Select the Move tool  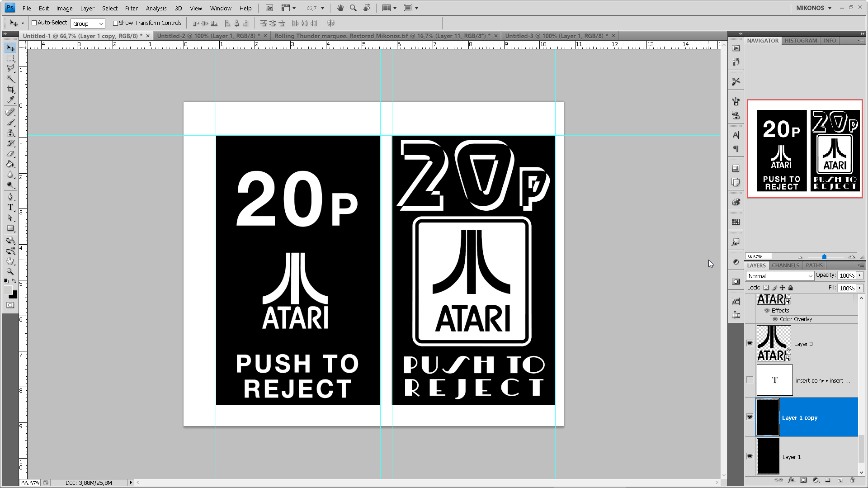[10, 48]
